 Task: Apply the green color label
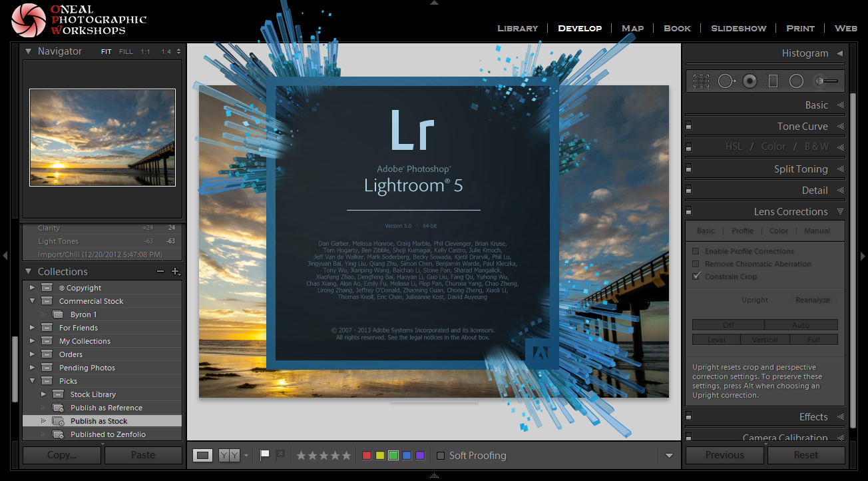pos(393,456)
